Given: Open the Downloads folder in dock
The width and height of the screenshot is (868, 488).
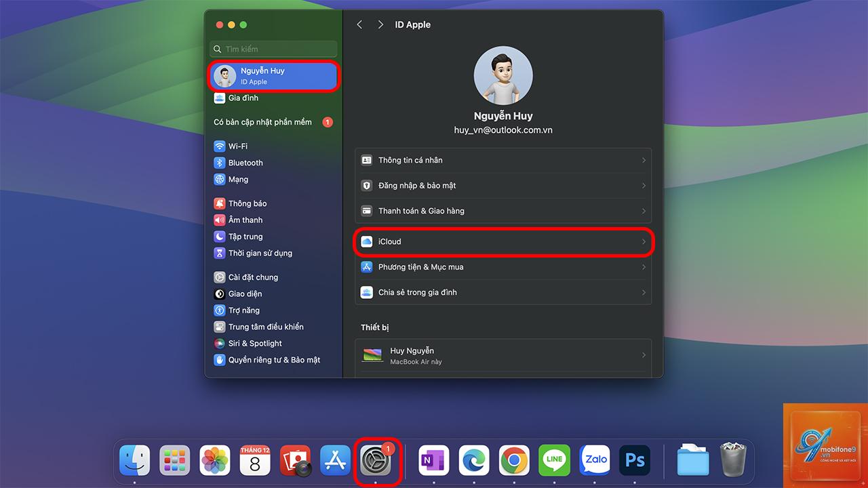Looking at the screenshot, I should 693,461.
